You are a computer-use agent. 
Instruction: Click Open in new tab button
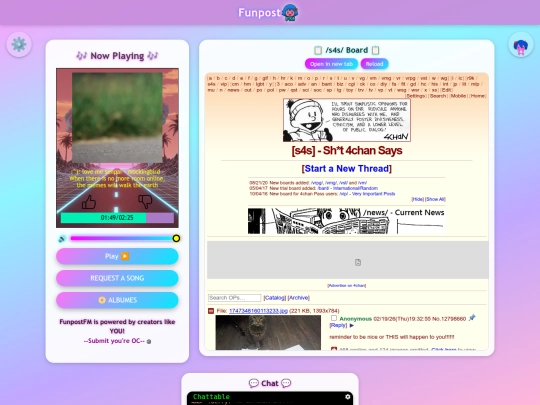(331, 64)
